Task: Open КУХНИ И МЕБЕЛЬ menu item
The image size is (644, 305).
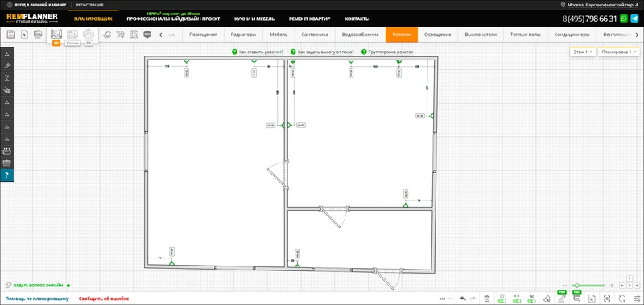Action: tap(254, 19)
